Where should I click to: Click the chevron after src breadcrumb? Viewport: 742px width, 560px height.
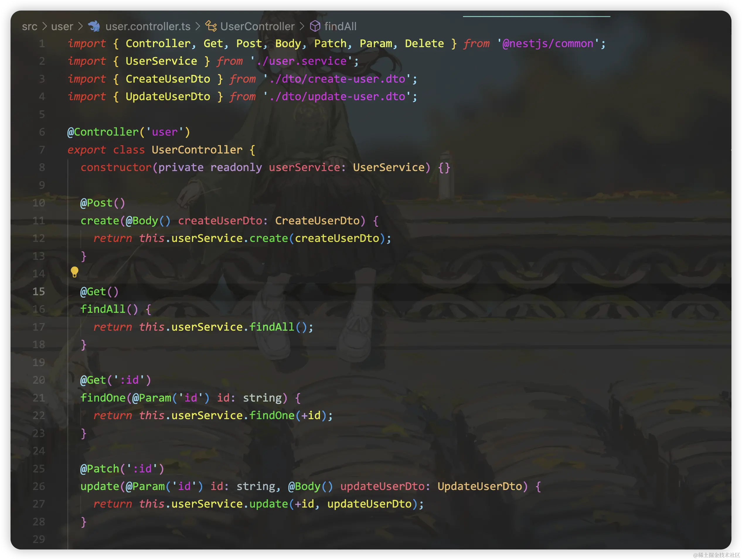pyautogui.click(x=44, y=26)
